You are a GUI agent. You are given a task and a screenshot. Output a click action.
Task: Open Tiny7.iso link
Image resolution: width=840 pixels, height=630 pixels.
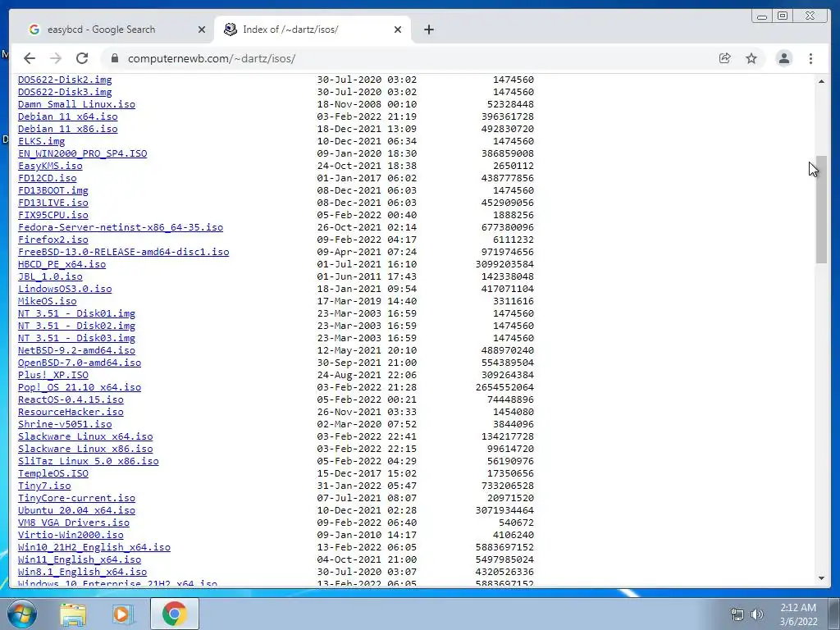pyautogui.click(x=44, y=486)
